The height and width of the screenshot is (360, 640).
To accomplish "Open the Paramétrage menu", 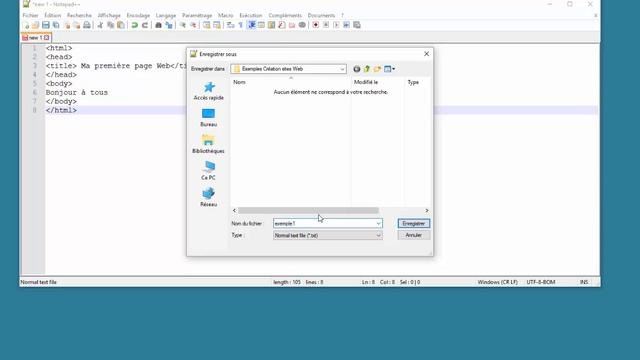I will [x=197, y=15].
